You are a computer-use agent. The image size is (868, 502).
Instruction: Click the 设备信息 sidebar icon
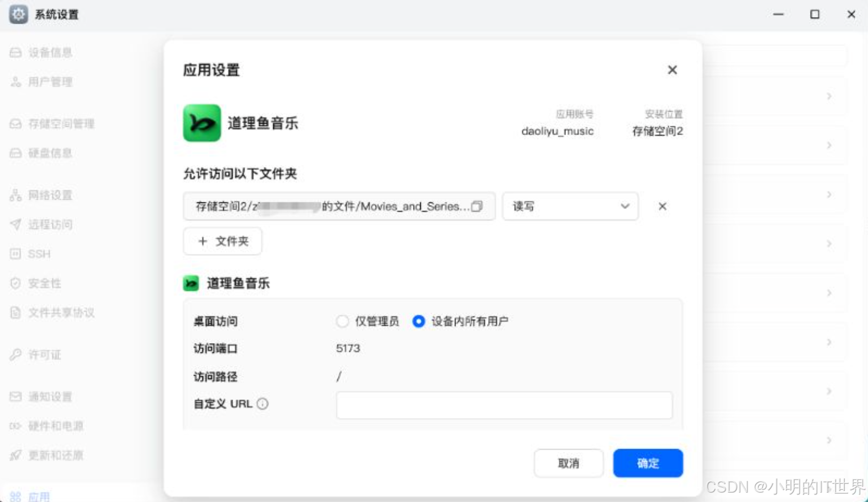[x=15, y=52]
